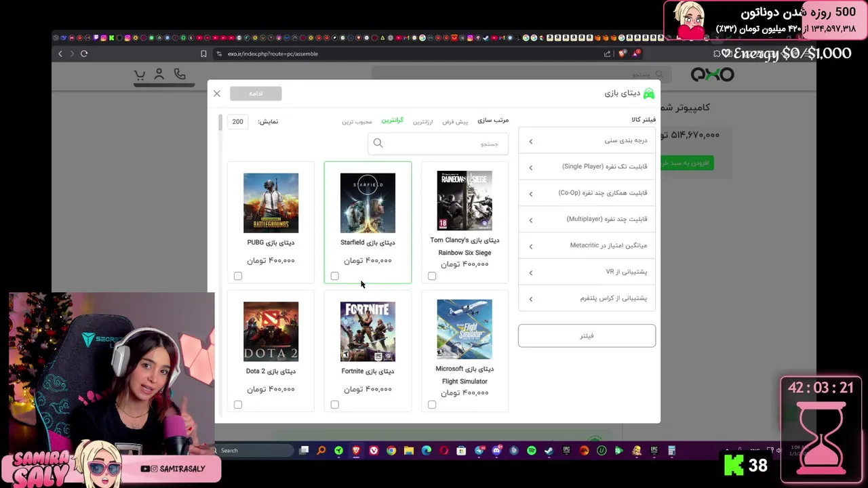The image size is (868, 488).
Task: Click the PUBG Battlegrounds cover image
Action: pos(271,203)
